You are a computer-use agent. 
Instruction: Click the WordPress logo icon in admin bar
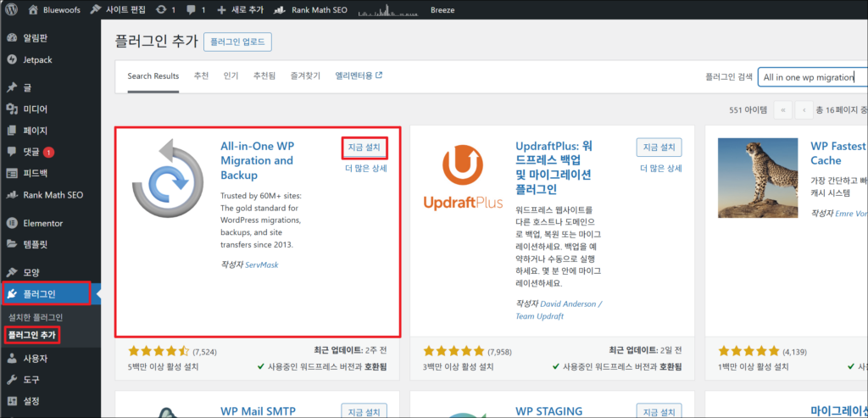click(12, 9)
